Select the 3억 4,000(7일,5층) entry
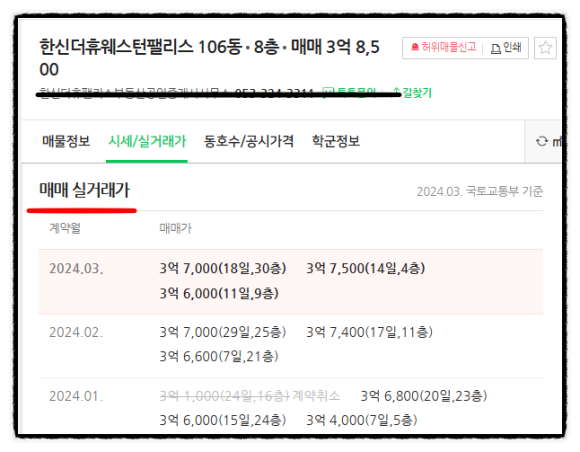The width and height of the screenshot is (580, 452). [362, 421]
